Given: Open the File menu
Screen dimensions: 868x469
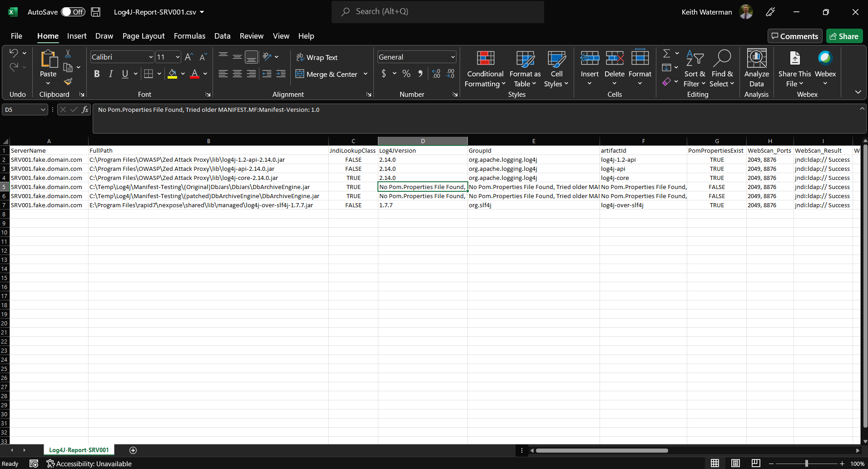Looking at the screenshot, I should tap(16, 36).
